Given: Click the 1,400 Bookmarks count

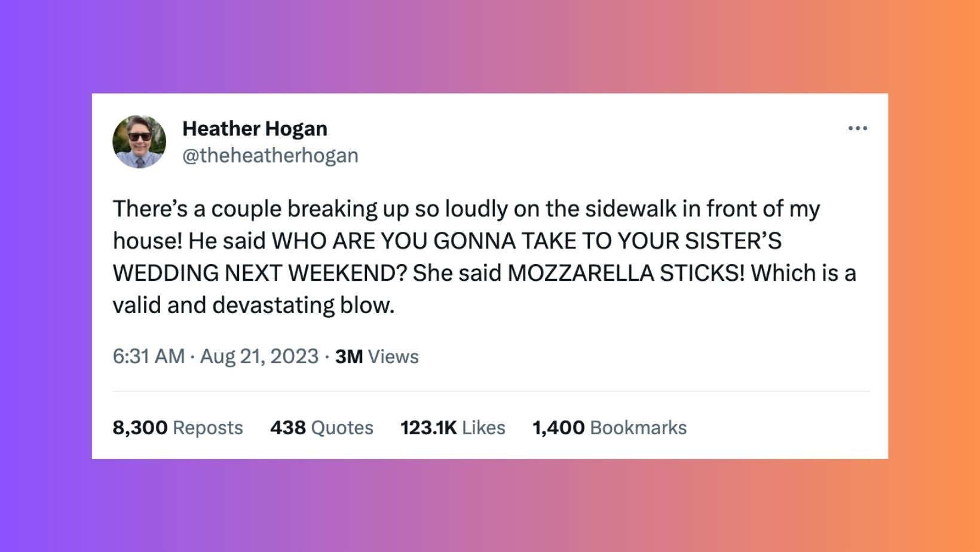Looking at the screenshot, I should [x=609, y=428].
